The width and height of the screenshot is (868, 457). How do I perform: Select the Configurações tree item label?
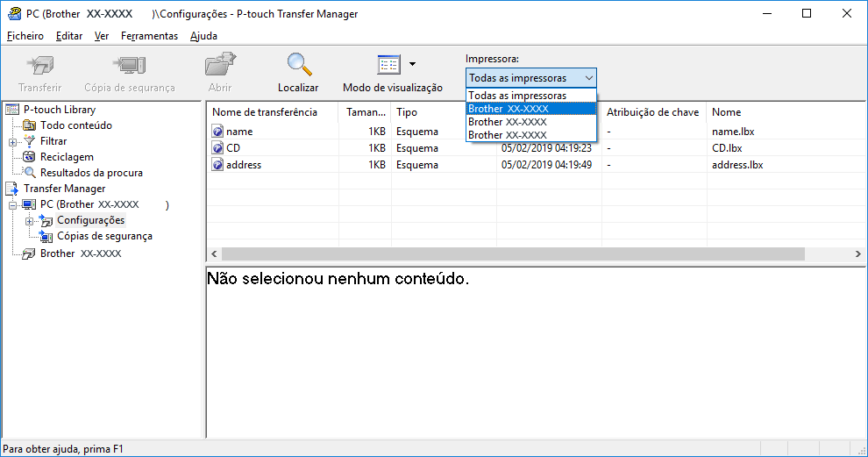tap(91, 220)
